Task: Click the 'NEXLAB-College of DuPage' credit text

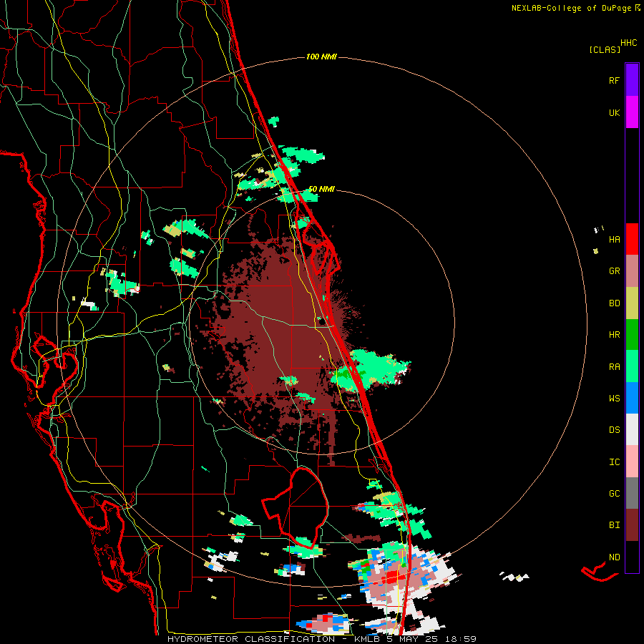Action: click(572, 8)
